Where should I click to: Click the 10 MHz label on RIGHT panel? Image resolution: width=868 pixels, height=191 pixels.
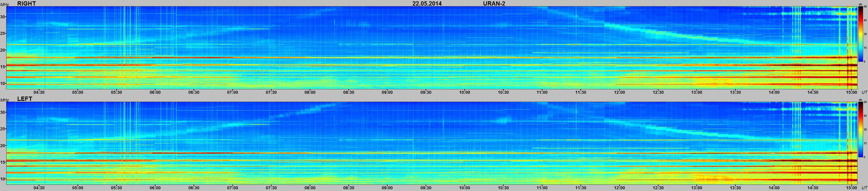(x=3, y=83)
